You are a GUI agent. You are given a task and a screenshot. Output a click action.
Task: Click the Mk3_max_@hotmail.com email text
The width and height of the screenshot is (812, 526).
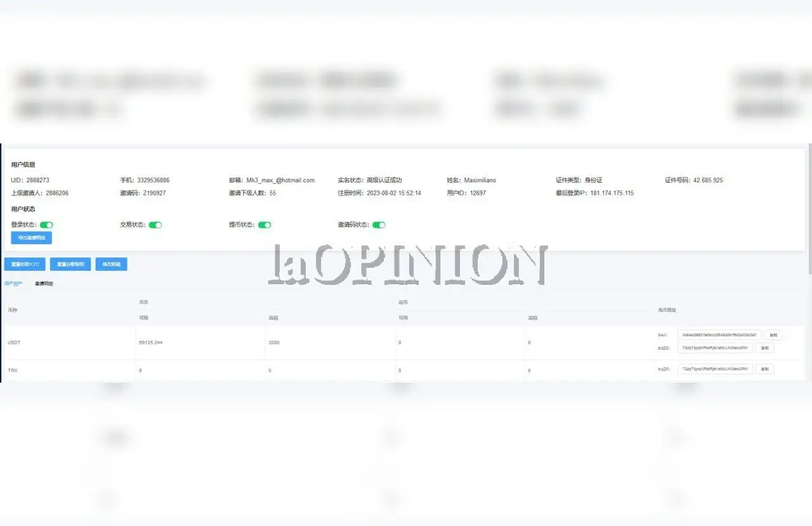point(280,180)
